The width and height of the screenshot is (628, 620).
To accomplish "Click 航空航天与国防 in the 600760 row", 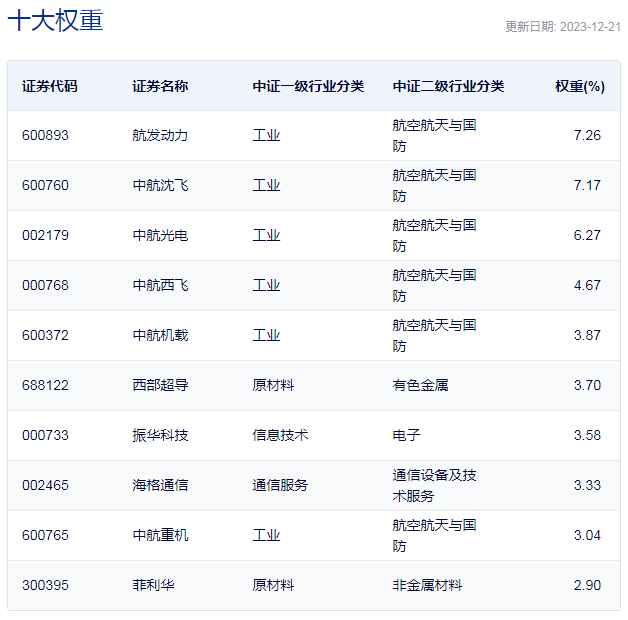I will point(434,185).
